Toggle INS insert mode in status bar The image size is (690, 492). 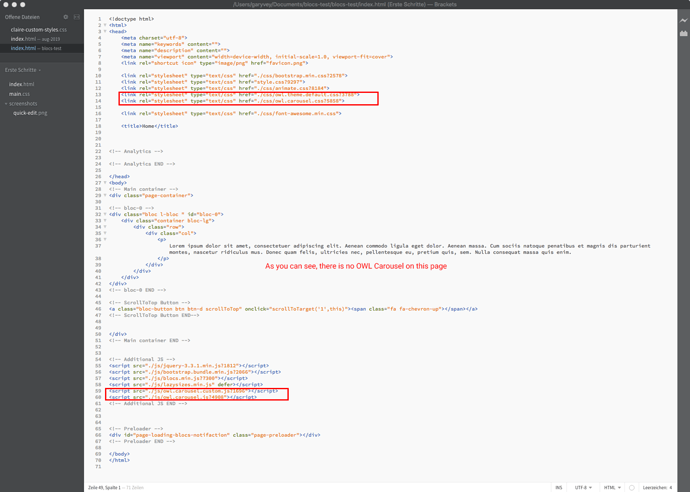[559, 488]
